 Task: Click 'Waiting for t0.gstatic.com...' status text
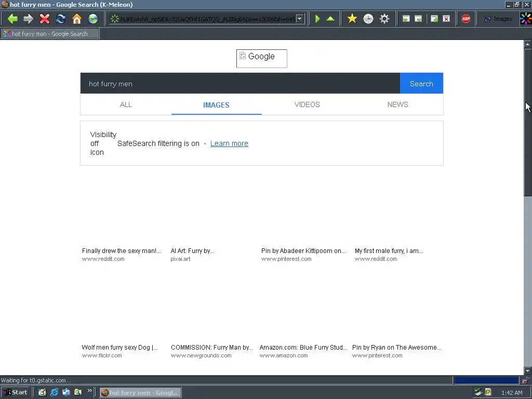point(36,380)
